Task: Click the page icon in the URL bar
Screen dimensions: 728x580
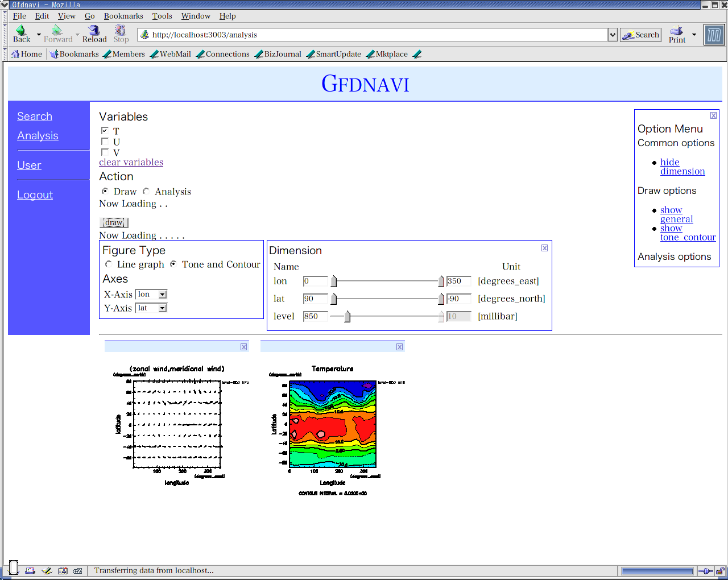Action: tap(145, 35)
